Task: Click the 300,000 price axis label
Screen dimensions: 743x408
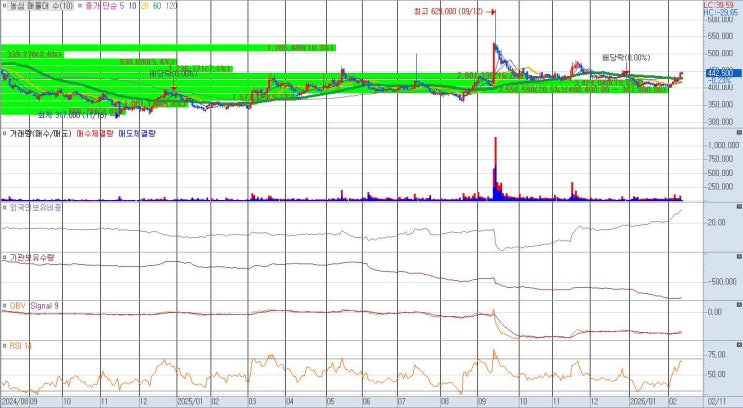Action: coord(720,122)
